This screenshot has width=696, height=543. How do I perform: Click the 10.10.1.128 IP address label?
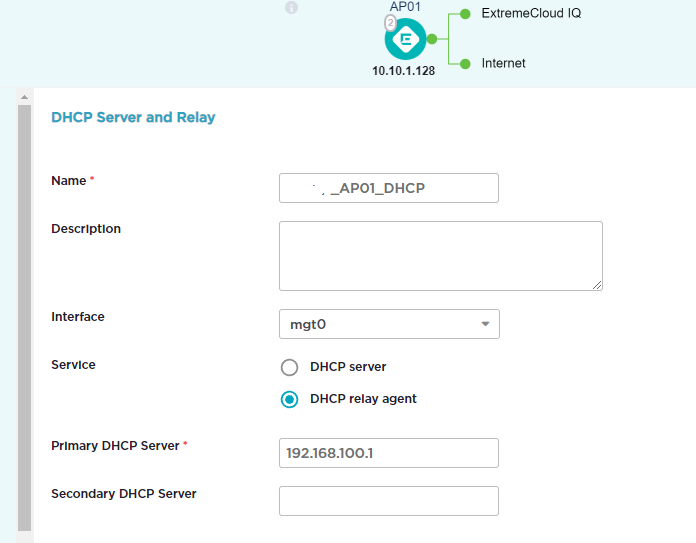pos(403,72)
